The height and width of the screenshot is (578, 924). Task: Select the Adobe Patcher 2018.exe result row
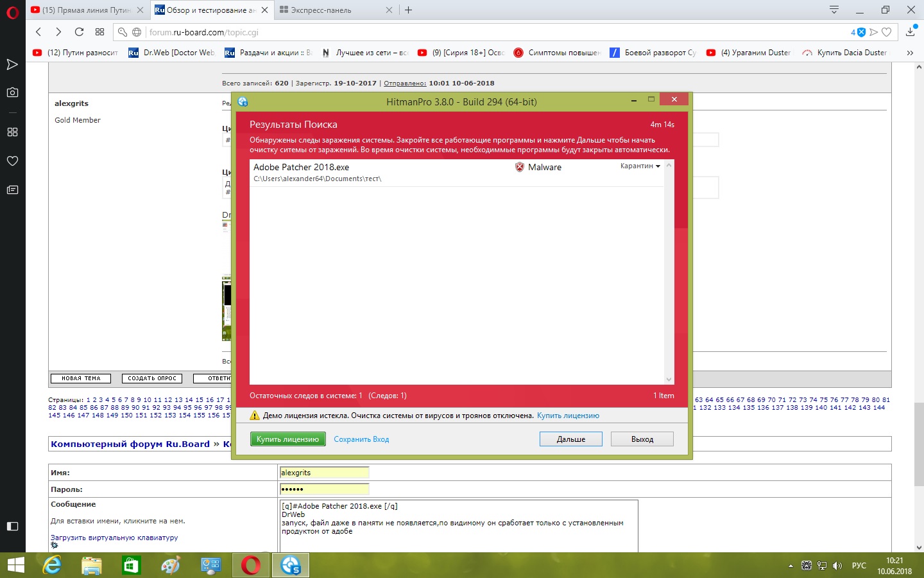tap(457, 172)
